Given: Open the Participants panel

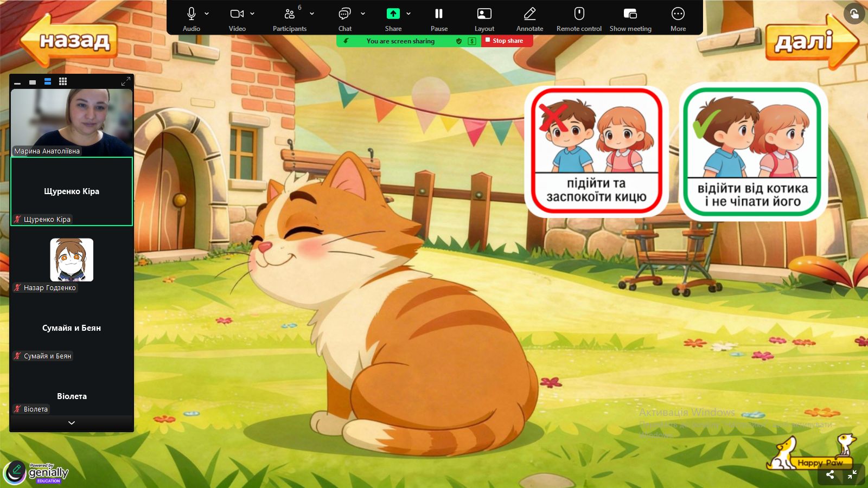Looking at the screenshot, I should point(290,14).
